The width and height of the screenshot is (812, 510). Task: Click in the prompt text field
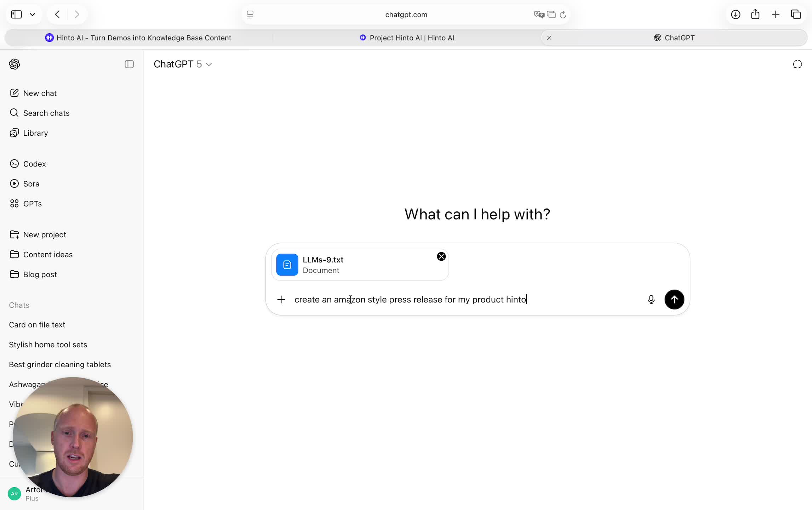click(x=460, y=300)
